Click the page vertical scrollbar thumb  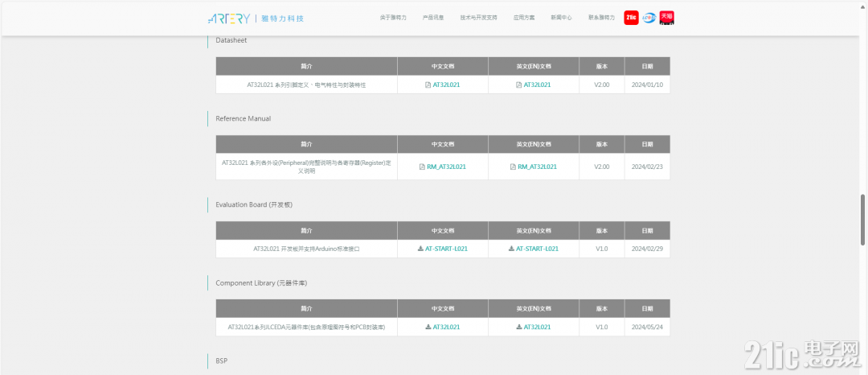[863, 220]
